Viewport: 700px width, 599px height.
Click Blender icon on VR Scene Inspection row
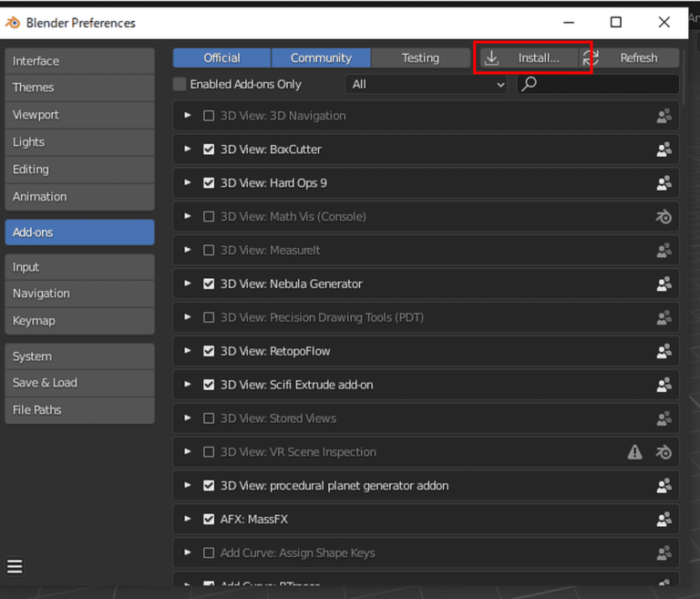pos(664,452)
